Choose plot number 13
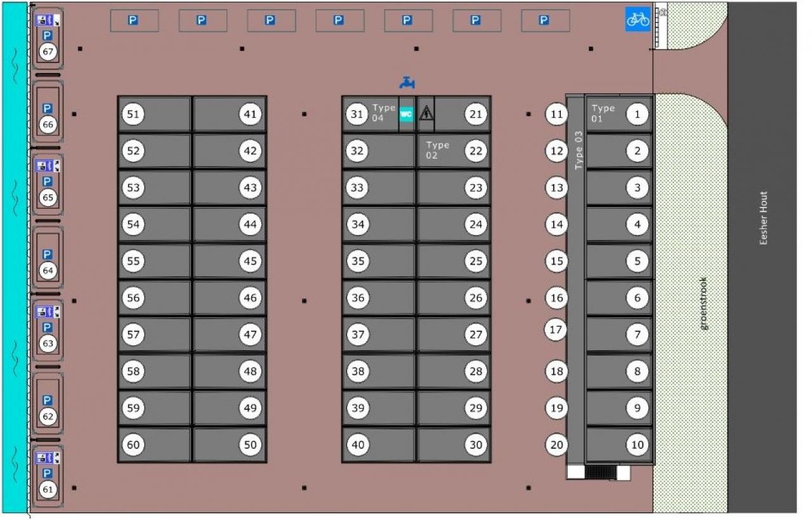 click(556, 188)
